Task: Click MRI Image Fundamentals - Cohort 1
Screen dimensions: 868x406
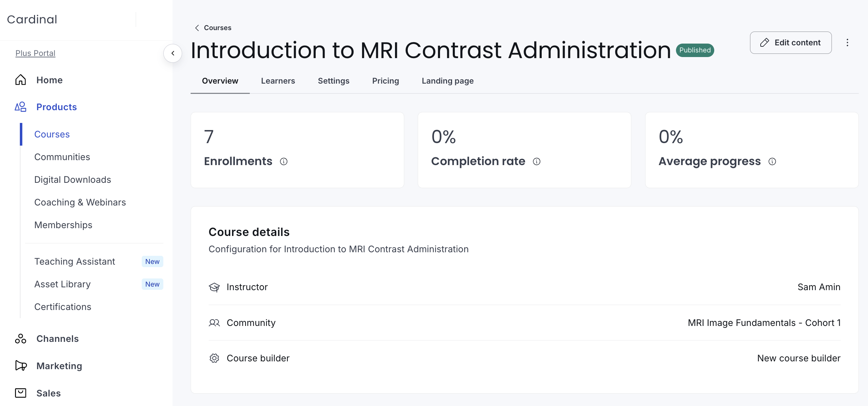Action: pyautogui.click(x=764, y=323)
